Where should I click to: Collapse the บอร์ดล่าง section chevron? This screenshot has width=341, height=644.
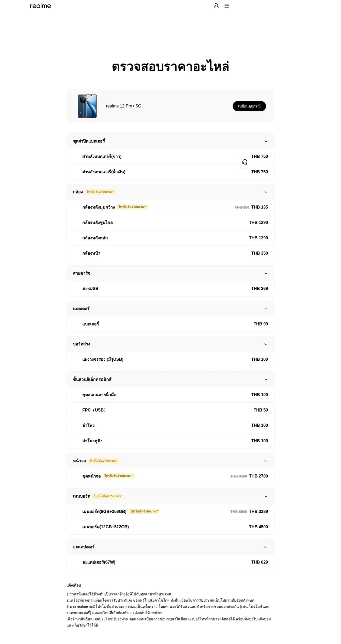point(266,344)
